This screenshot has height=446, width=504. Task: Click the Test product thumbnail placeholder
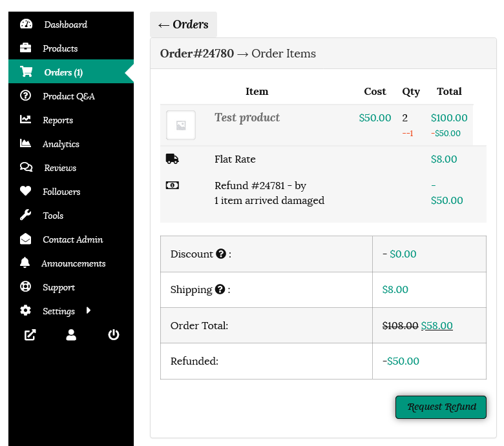181,125
